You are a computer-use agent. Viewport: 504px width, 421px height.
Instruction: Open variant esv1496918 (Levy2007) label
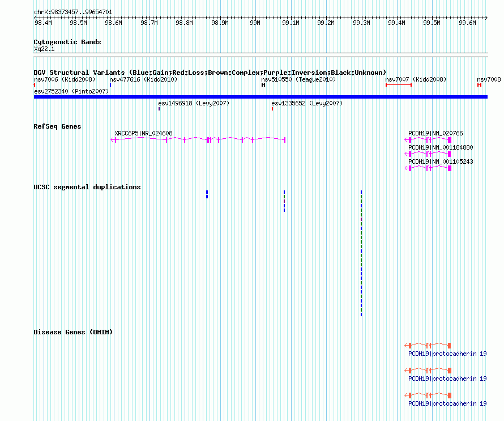tap(194, 103)
